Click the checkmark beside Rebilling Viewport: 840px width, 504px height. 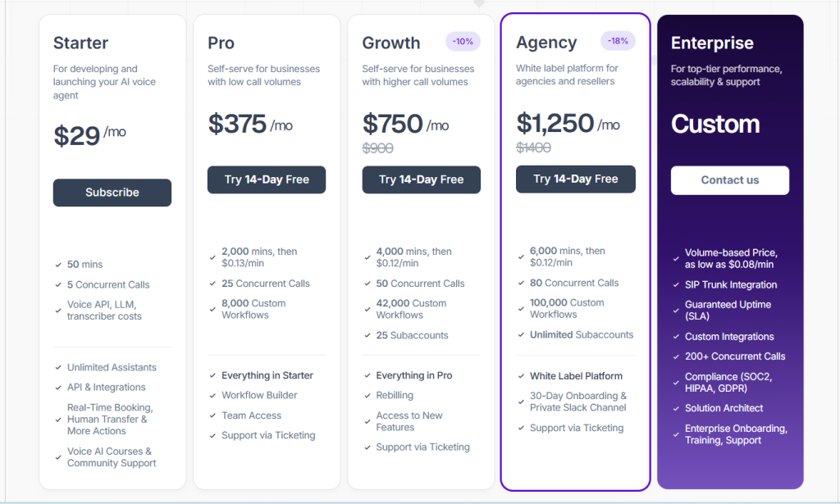(x=367, y=396)
